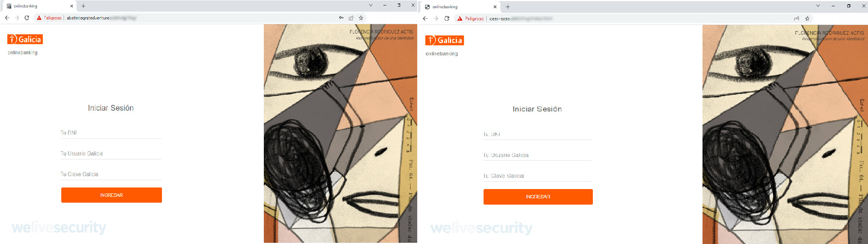Focus the Tu DNI field on left form
The image size is (868, 244).
111,133
